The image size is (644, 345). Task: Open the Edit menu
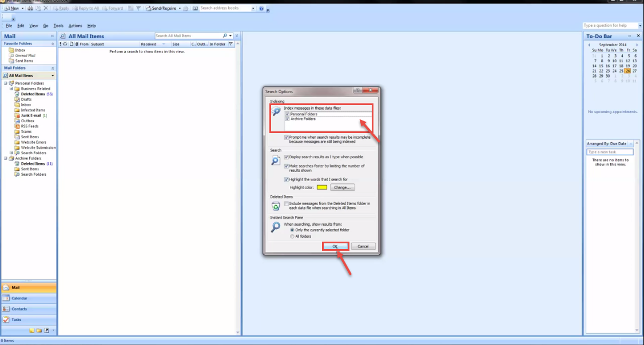[21, 26]
